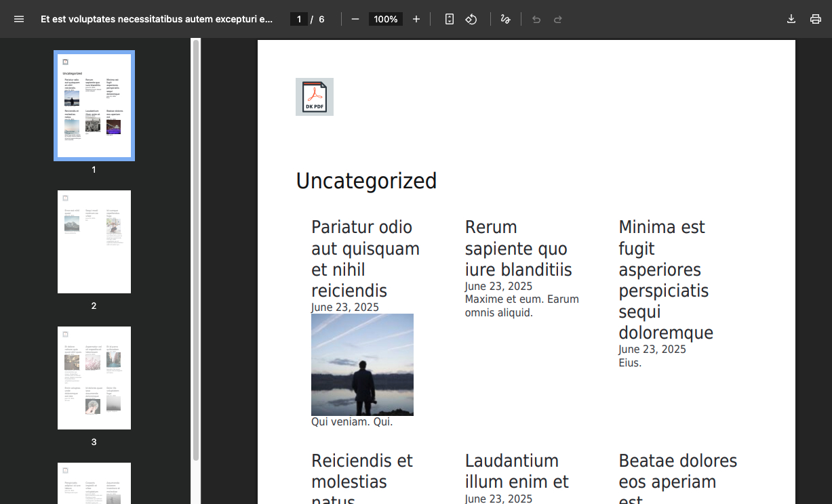Click the 'Qui veniam. Qui.' excerpt
Screen dimensions: 832x504
click(352, 422)
